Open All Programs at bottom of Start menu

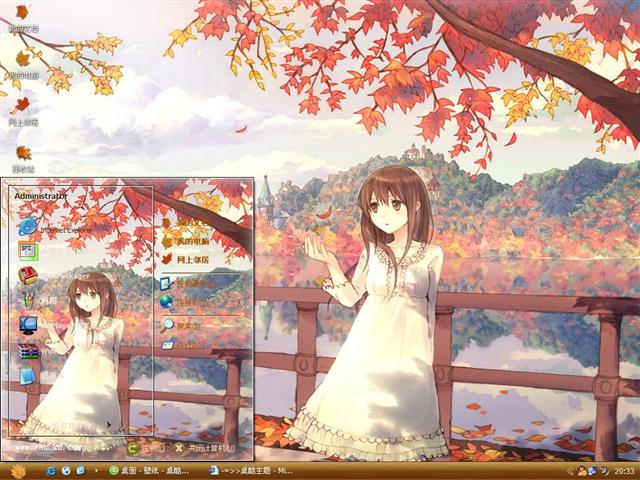(x=82, y=425)
